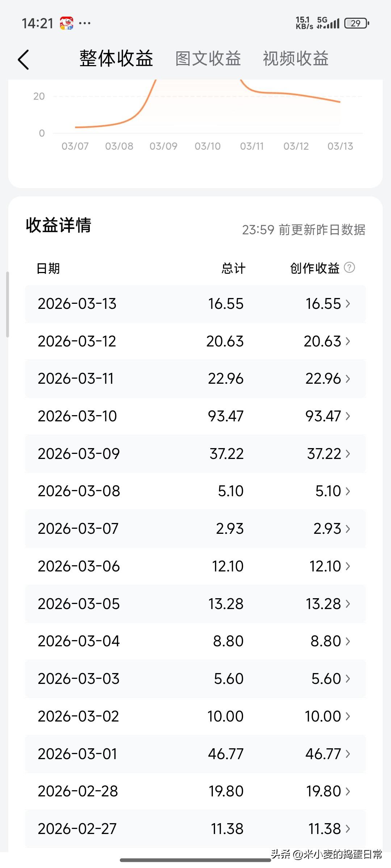Image resolution: width=391 pixels, height=868 pixels.
Task: Open the 2026-03-01 row chevron for 46.77
Action: (348, 754)
